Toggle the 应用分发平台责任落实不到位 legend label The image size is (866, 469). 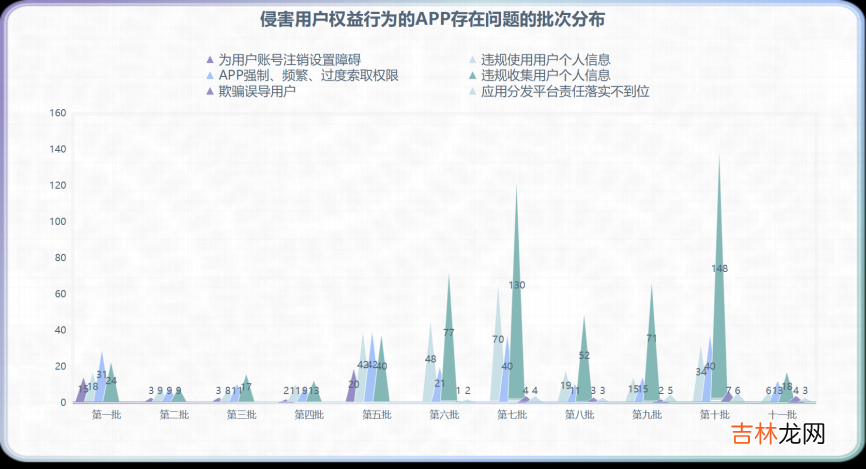coord(565,92)
